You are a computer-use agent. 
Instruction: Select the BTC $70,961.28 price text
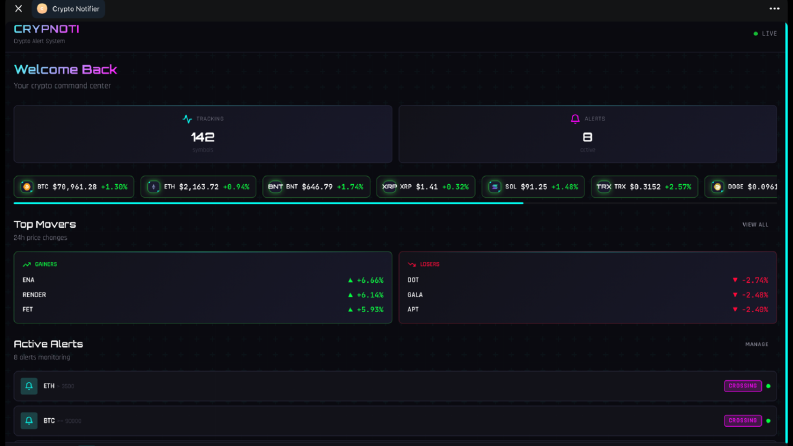[74, 187]
